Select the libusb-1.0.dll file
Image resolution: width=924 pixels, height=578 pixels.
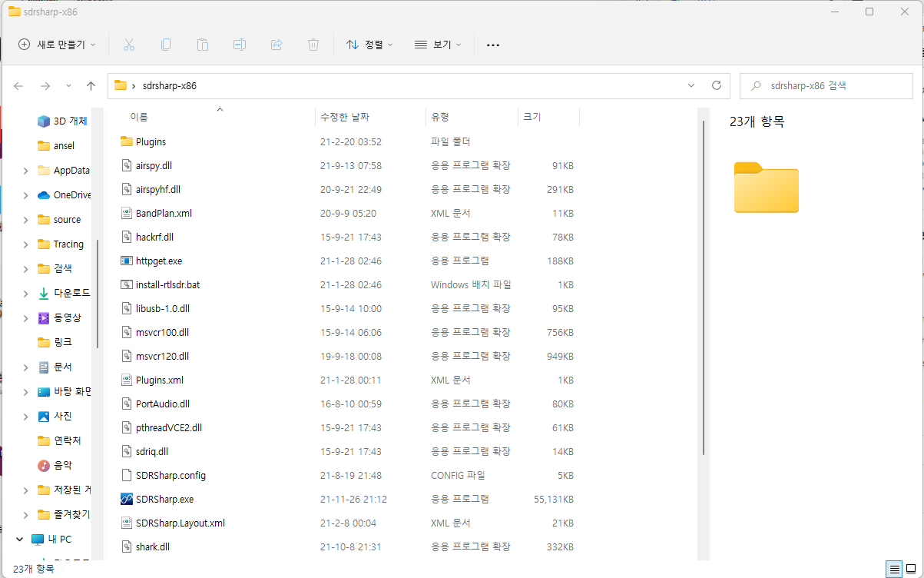(x=163, y=308)
